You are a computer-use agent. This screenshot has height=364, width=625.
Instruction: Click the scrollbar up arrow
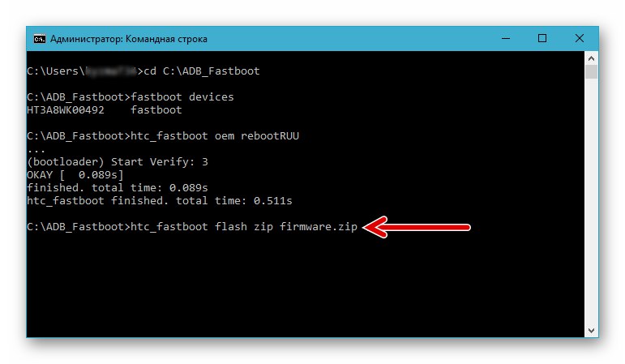592,57
